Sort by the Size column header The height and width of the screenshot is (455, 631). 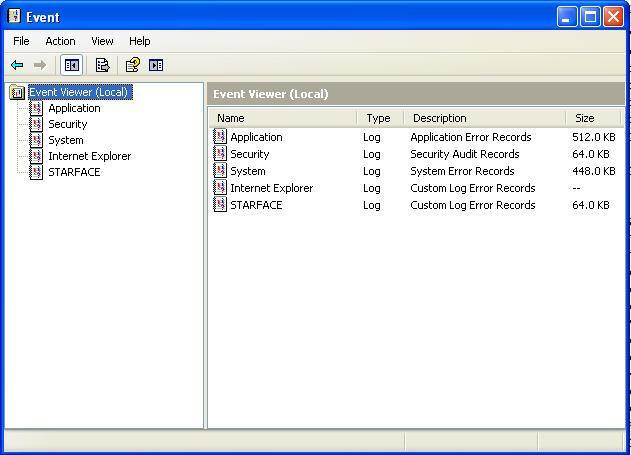(x=593, y=118)
